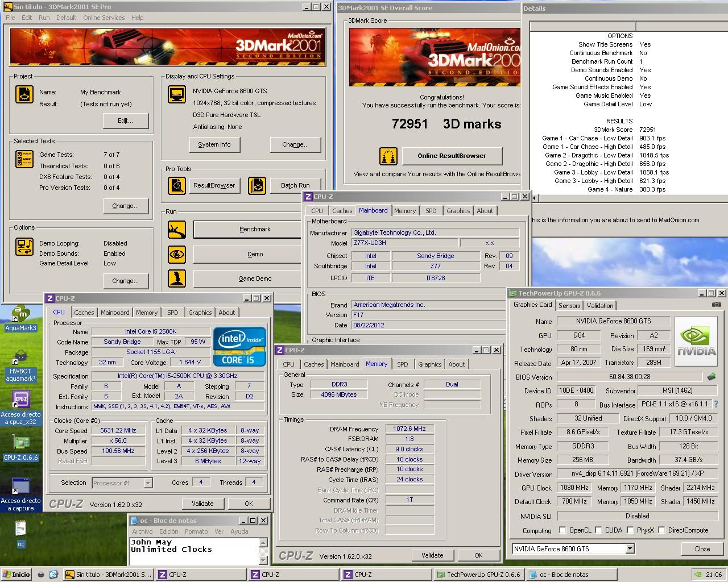This screenshot has height=582, width=728.
Task: Click the Details horizontal scrollbar left arrow
Action: (x=535, y=198)
